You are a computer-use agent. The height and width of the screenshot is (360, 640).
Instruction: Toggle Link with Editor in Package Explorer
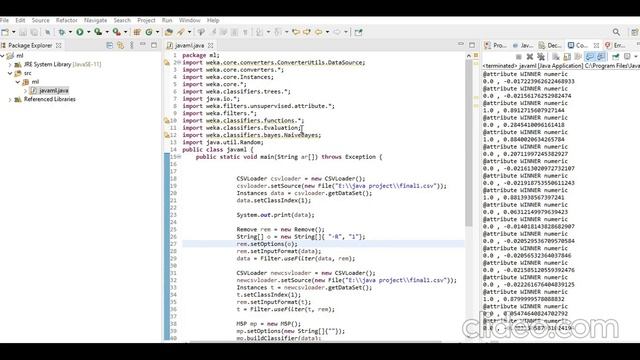coord(120,45)
